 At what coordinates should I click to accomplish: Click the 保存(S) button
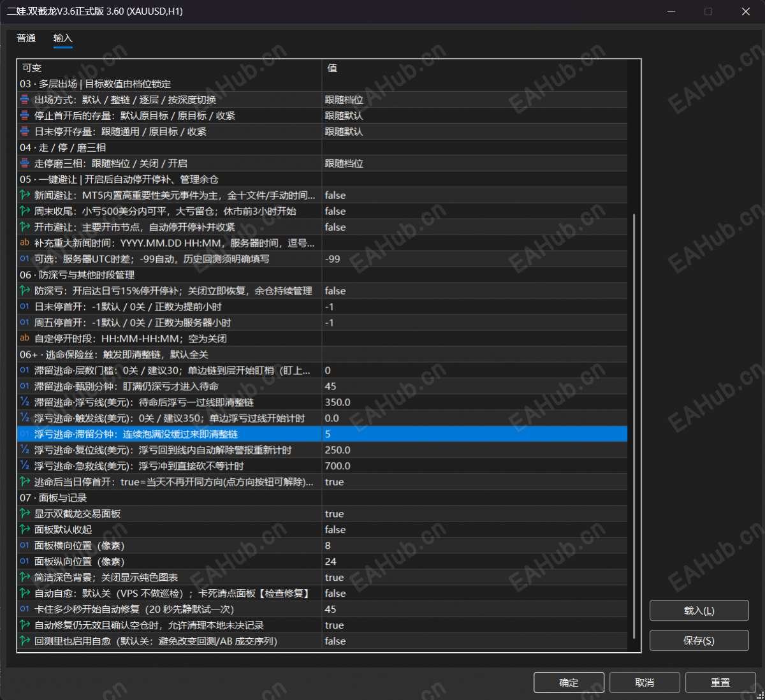[699, 640]
